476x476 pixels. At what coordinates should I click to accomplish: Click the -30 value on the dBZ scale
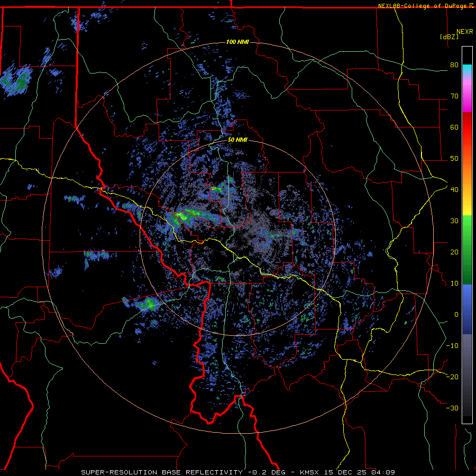click(452, 408)
